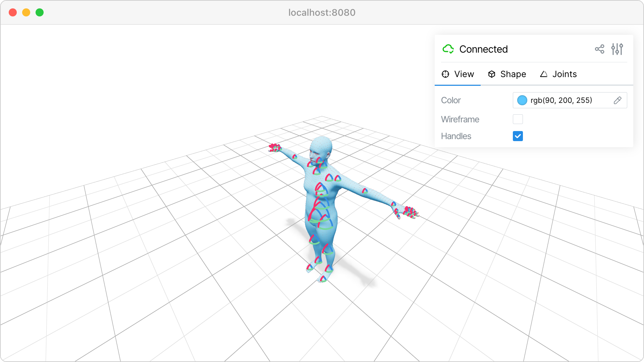Close the window with the red button
The width and height of the screenshot is (644, 362).
[13, 12]
